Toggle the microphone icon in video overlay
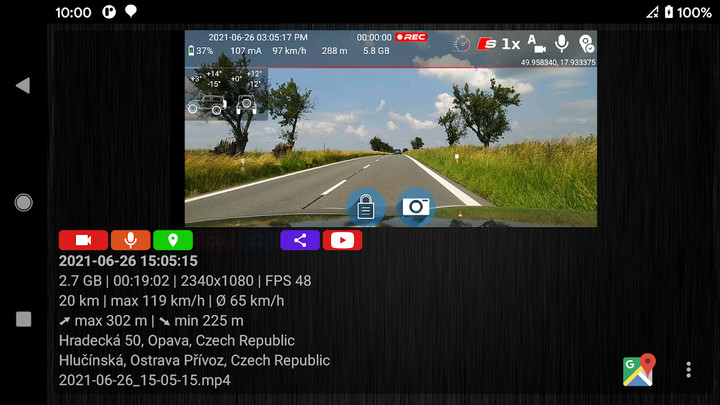This screenshot has width=720, height=405. click(x=562, y=44)
